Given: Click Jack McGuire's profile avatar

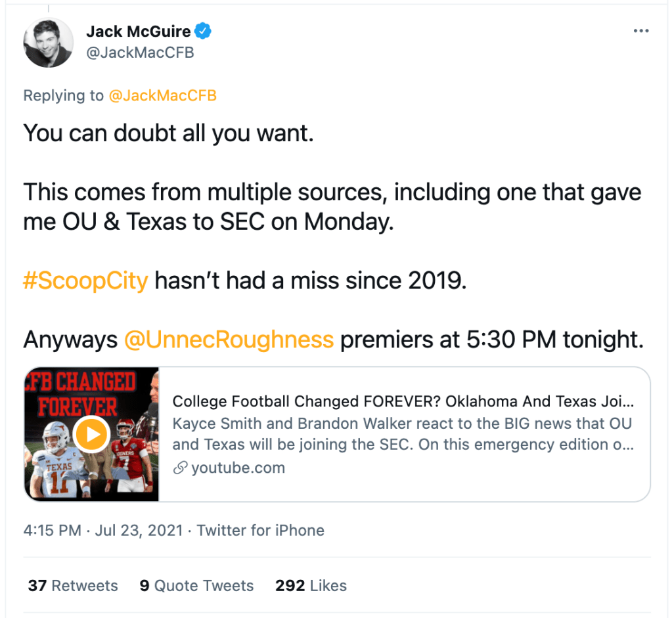Looking at the screenshot, I should (x=48, y=43).
